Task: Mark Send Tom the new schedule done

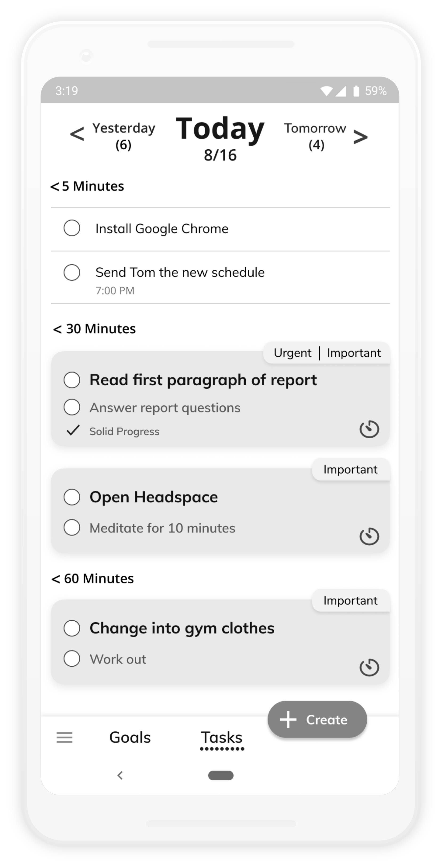Action: [72, 272]
